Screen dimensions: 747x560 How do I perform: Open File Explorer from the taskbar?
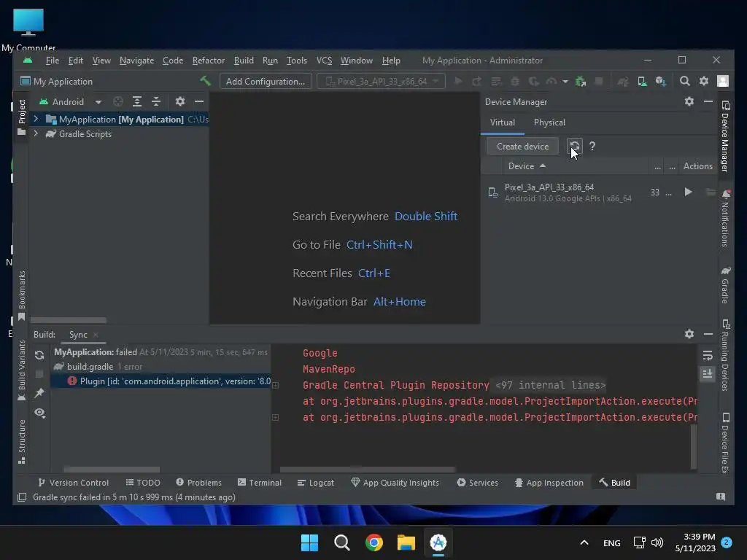[406, 542]
